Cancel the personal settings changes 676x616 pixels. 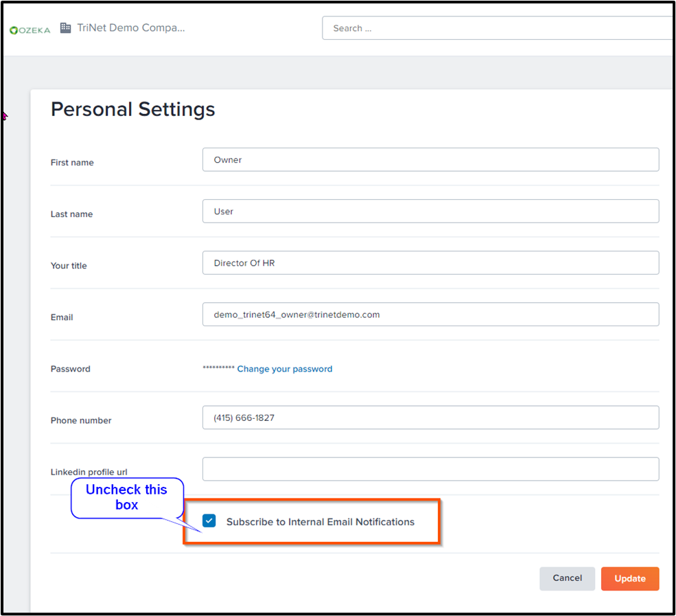(x=567, y=578)
